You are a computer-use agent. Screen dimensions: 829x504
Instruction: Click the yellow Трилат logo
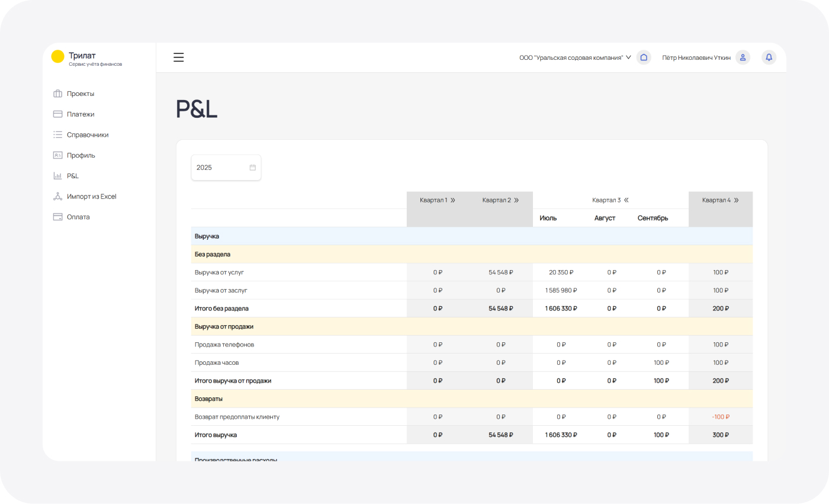[x=57, y=57]
